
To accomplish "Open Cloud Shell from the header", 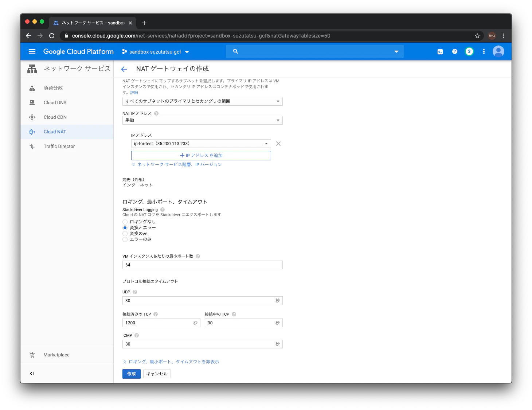I will pos(440,52).
